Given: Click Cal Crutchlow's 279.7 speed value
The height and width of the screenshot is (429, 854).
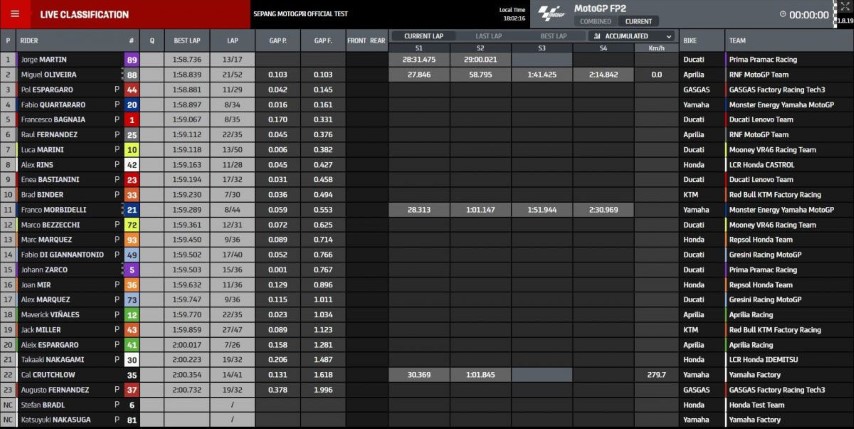Looking at the screenshot, I should coord(656,375).
